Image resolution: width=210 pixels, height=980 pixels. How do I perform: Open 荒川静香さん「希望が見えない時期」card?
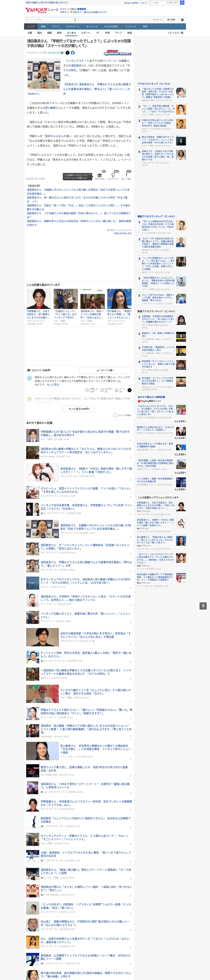[x=119, y=306]
